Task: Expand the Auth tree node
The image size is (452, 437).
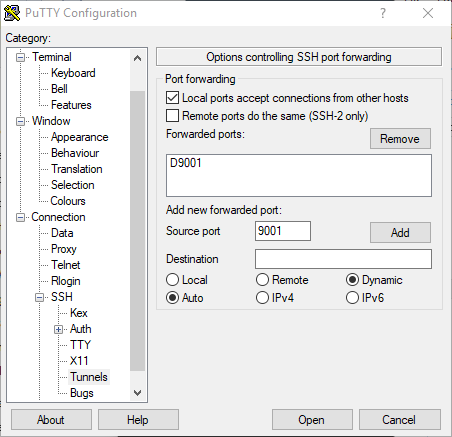Action: point(59,330)
